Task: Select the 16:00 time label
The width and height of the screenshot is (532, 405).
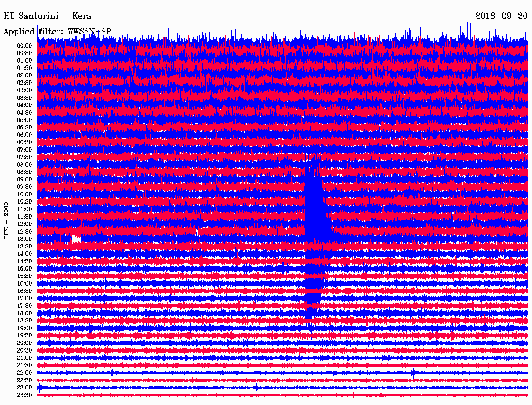Action: coord(24,283)
